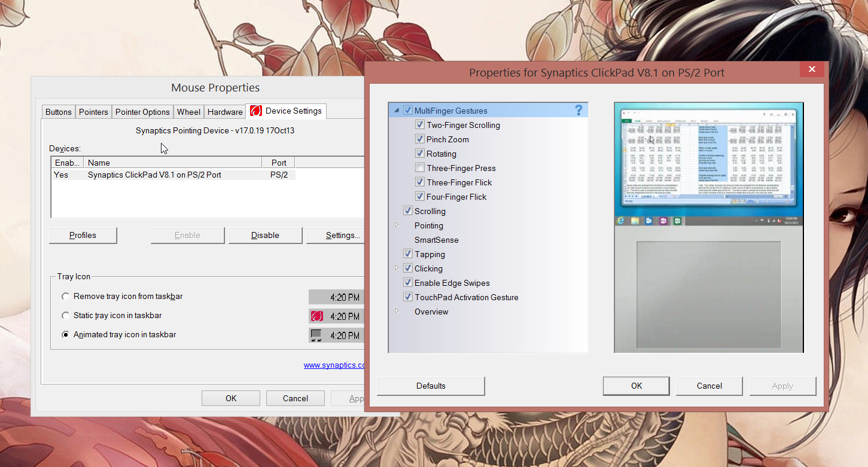Viewport: 868px width, 467px height.
Task: Toggle the Scrolling checkbox
Action: point(408,211)
